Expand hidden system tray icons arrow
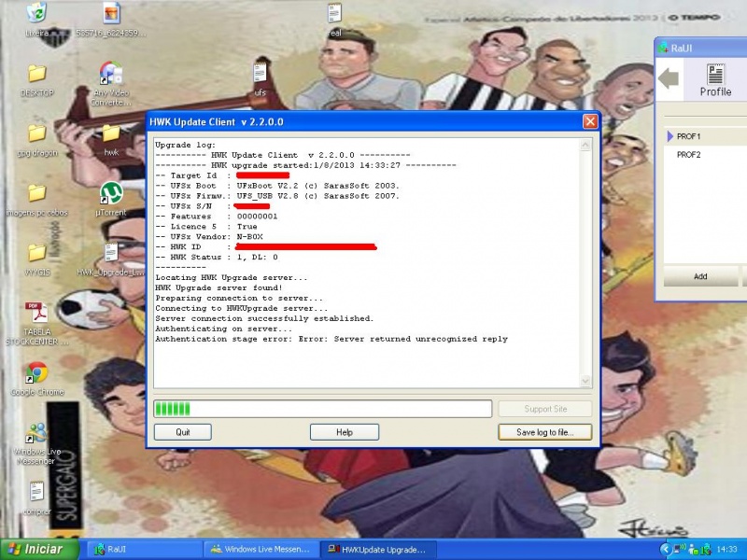The image size is (747, 560). [665, 549]
